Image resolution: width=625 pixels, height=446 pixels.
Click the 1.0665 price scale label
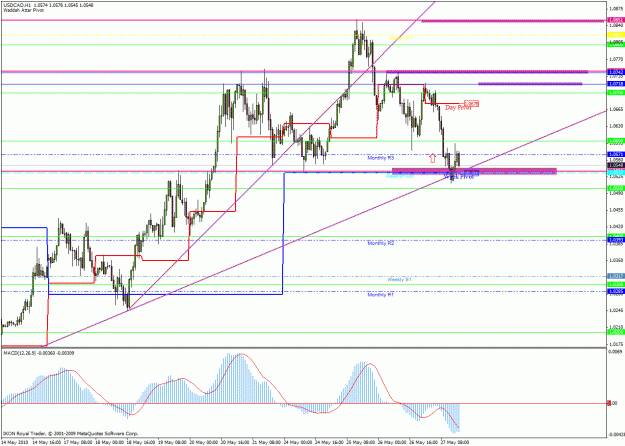615,109
